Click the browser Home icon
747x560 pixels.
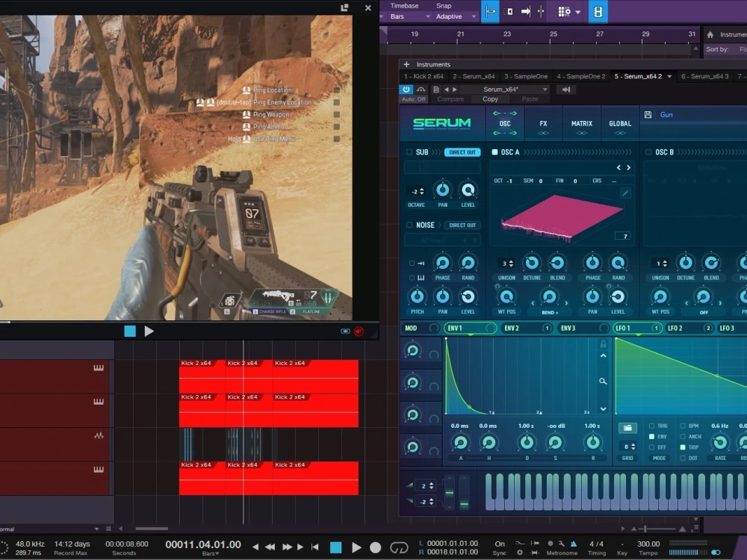tap(710, 34)
